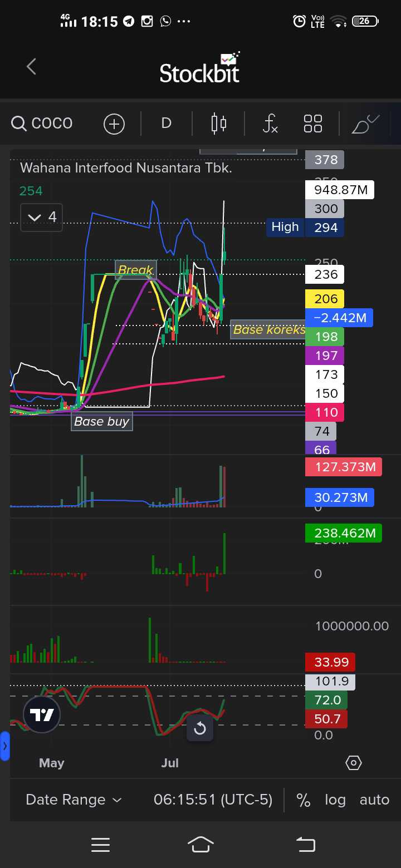Tap the 378 price axis label
The width and height of the screenshot is (401, 868).
(325, 160)
